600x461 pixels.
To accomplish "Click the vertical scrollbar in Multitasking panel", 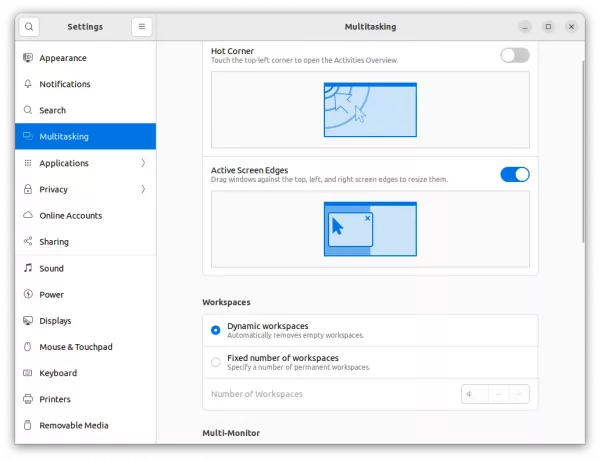I will pyautogui.click(x=583, y=151).
